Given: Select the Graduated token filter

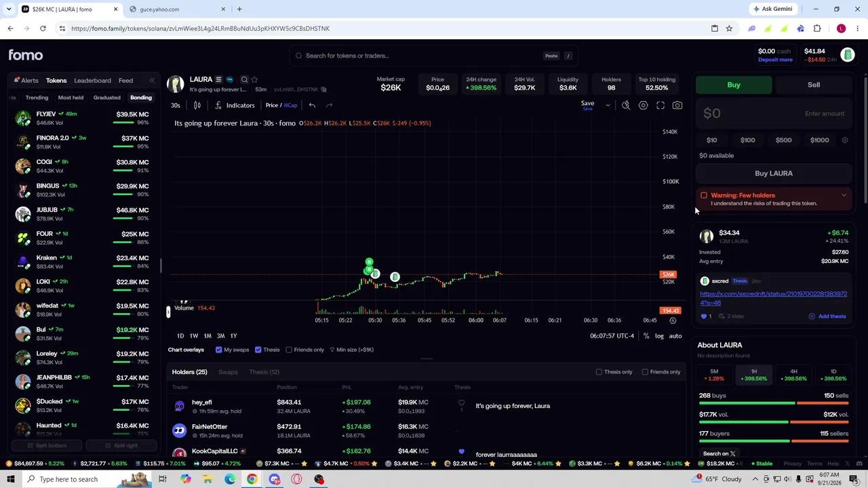Looking at the screenshot, I should pos(106,98).
